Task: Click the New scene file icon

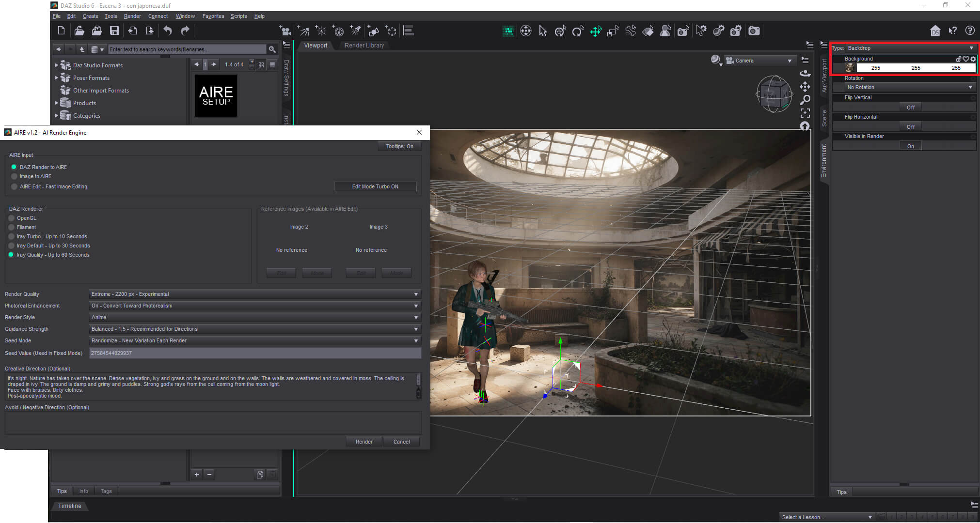Action: point(61,31)
